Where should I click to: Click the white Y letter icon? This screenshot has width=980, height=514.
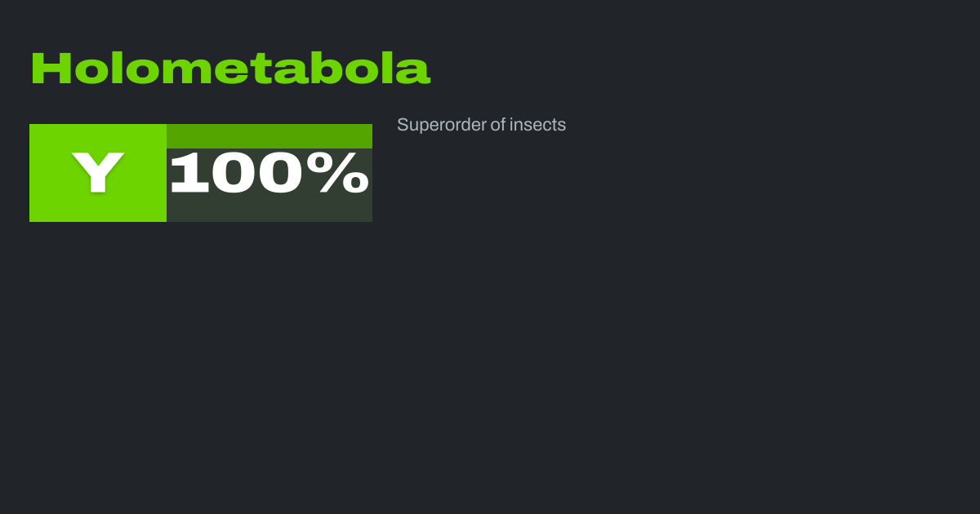98,173
